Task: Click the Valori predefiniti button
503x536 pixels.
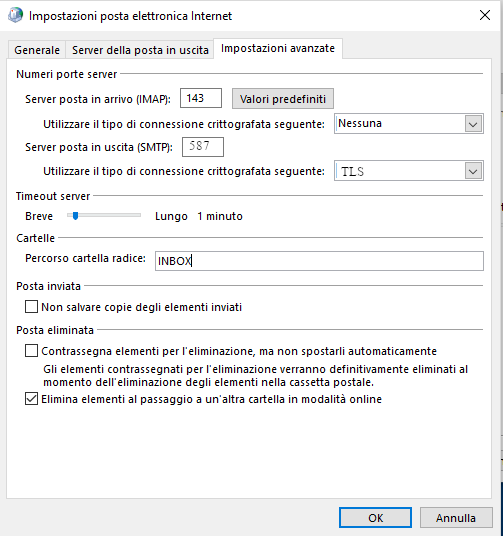Action: (283, 99)
